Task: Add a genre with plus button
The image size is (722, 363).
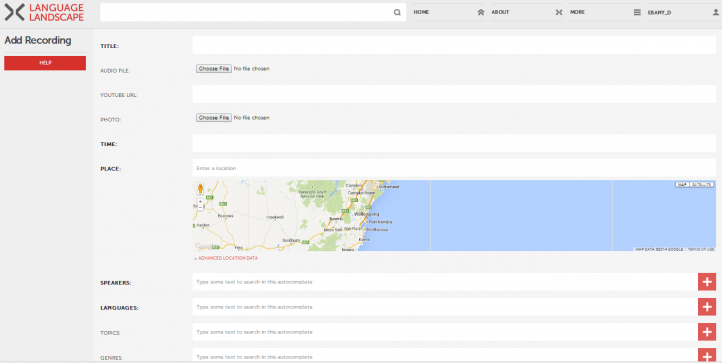Action: [707, 356]
